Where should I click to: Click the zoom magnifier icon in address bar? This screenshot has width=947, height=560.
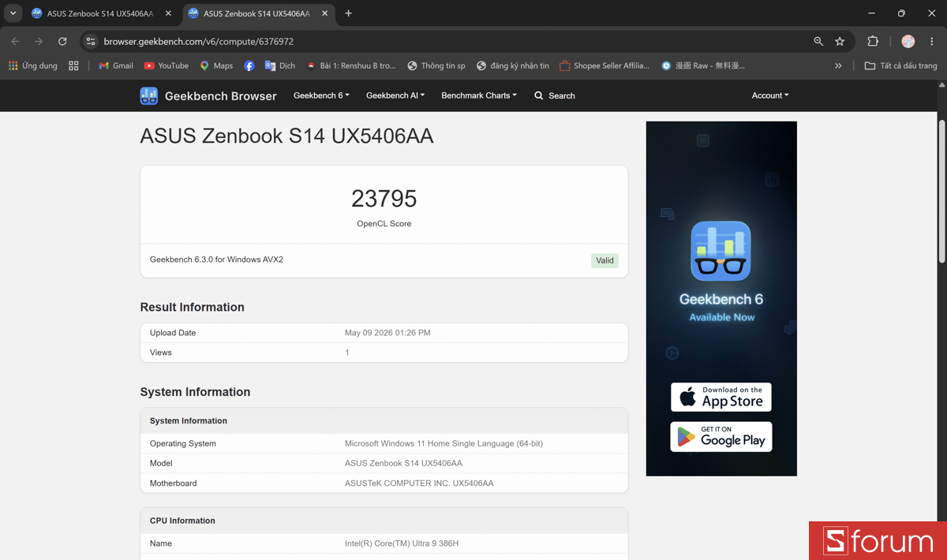click(818, 41)
